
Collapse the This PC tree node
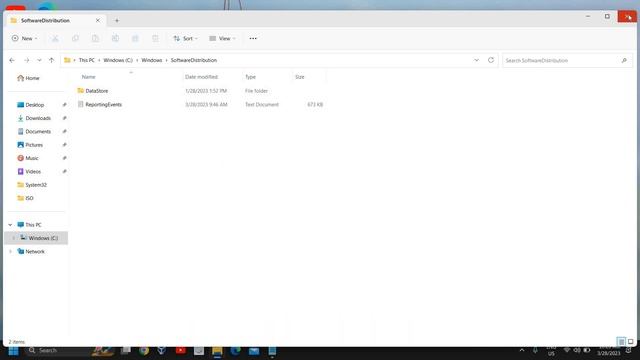point(10,225)
